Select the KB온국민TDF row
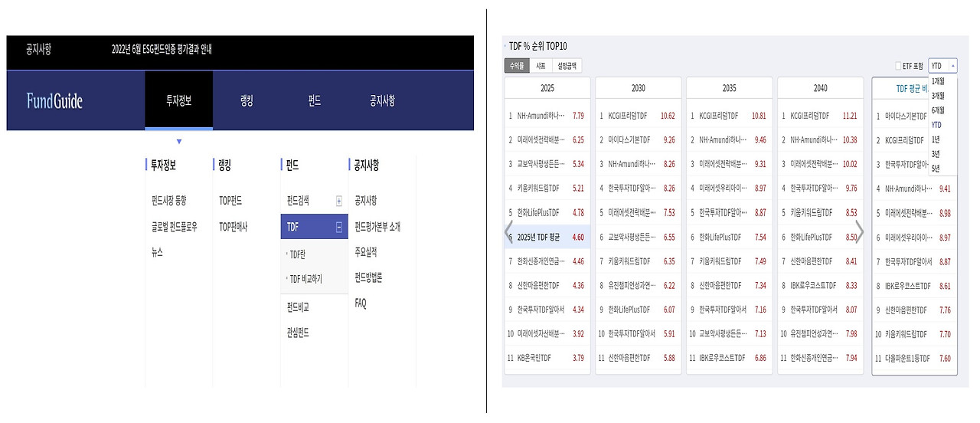 547,358
